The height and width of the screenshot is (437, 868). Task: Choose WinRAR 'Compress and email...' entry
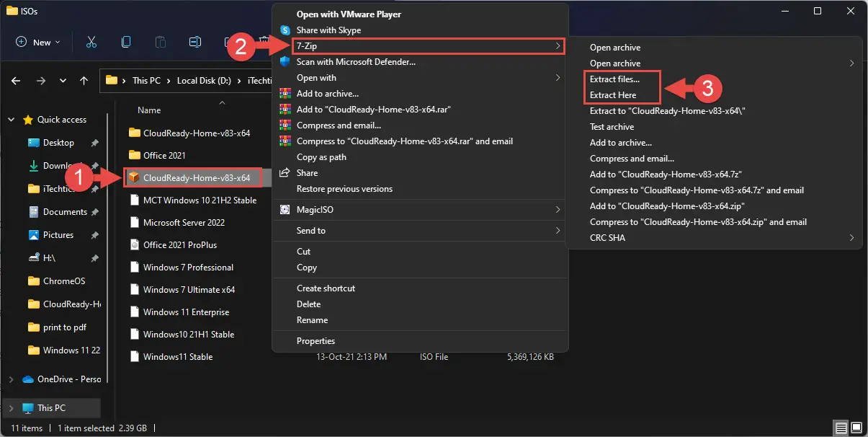[420, 125]
